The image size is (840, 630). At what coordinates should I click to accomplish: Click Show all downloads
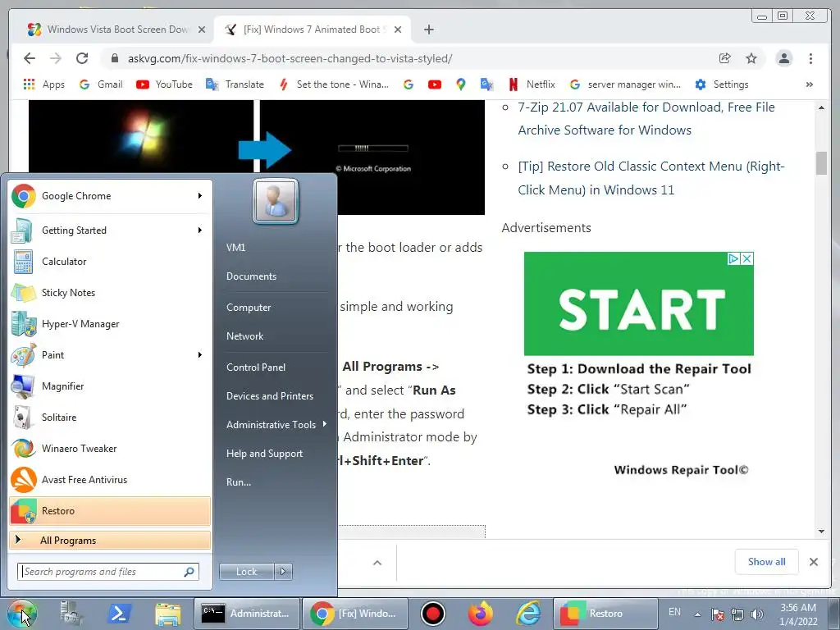click(x=767, y=561)
